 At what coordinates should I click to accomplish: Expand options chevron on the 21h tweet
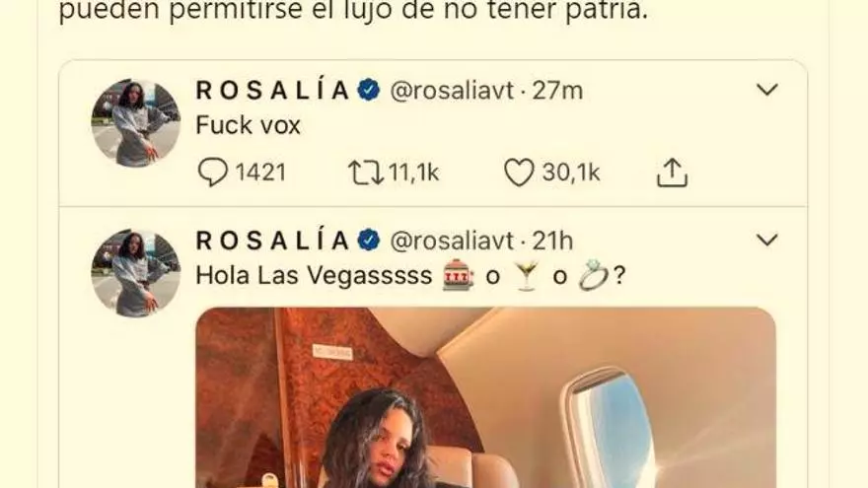click(767, 241)
